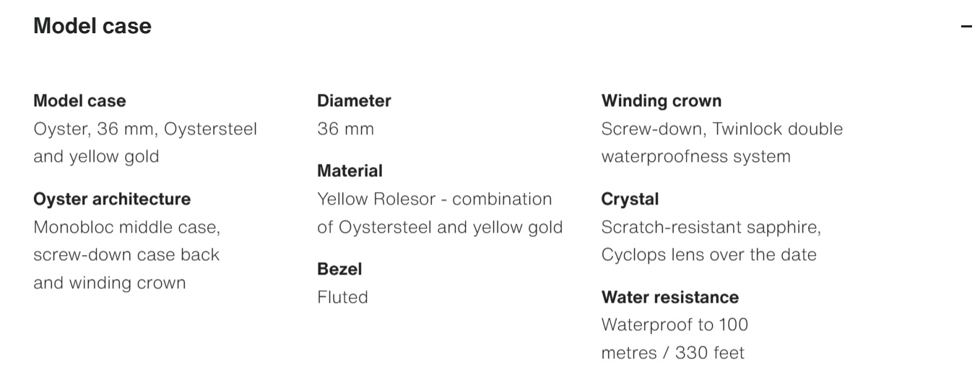The height and width of the screenshot is (388, 980).
Task: Select the small Model case specification label
Action: pos(79,101)
